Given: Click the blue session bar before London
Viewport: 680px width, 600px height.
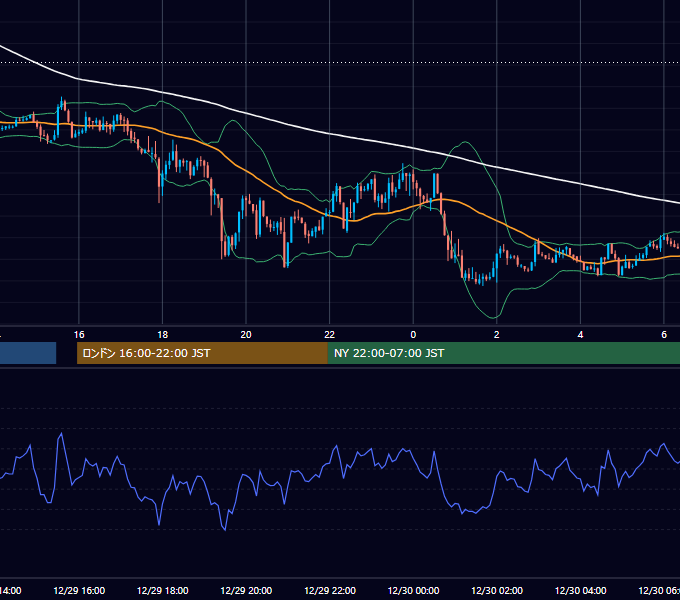Looking at the screenshot, I should point(28,353).
